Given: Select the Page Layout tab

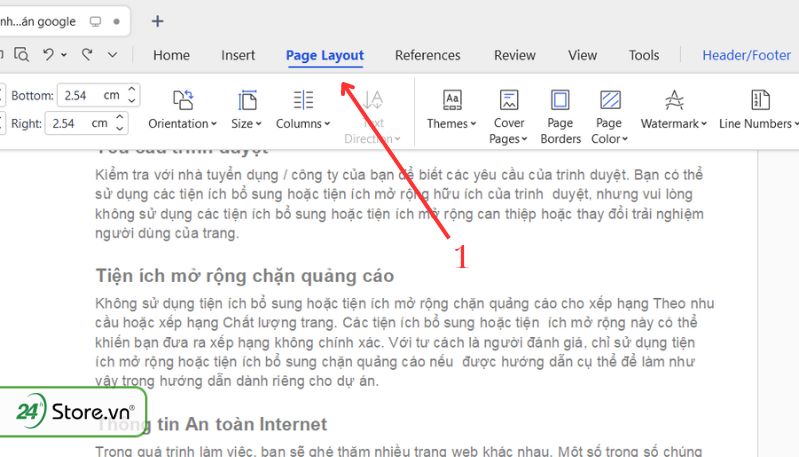Looking at the screenshot, I should click(325, 55).
